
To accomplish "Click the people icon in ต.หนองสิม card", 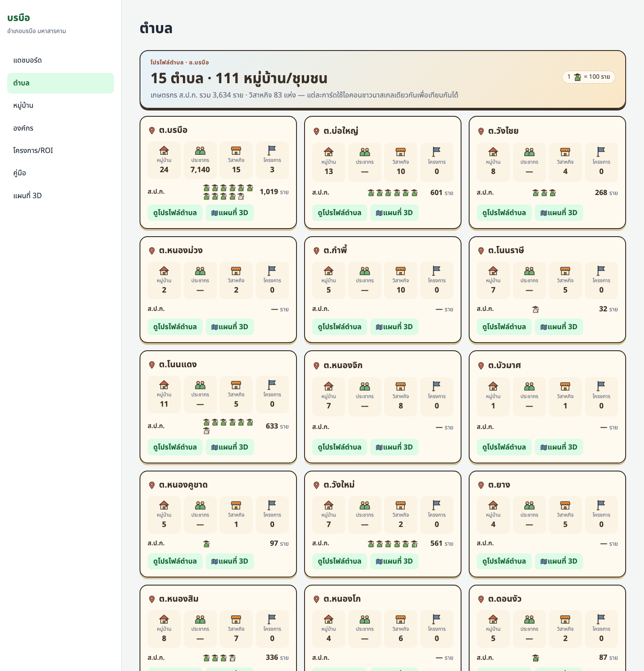I will tap(200, 619).
